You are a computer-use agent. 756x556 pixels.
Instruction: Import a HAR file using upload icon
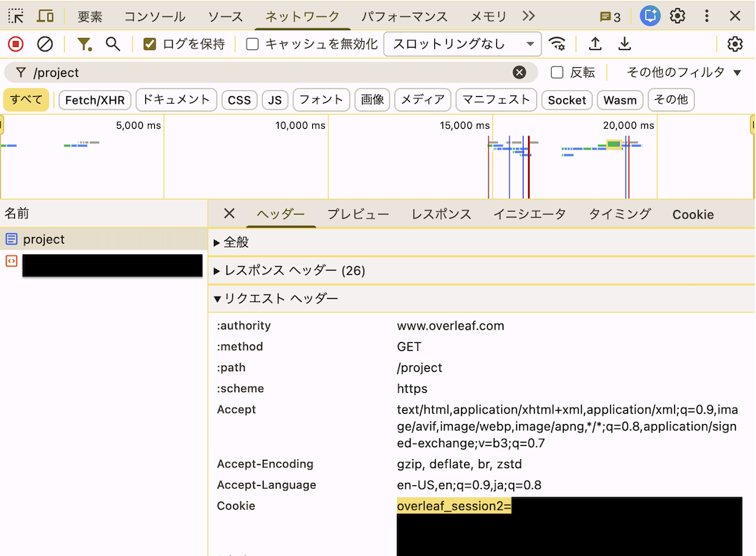pos(595,44)
